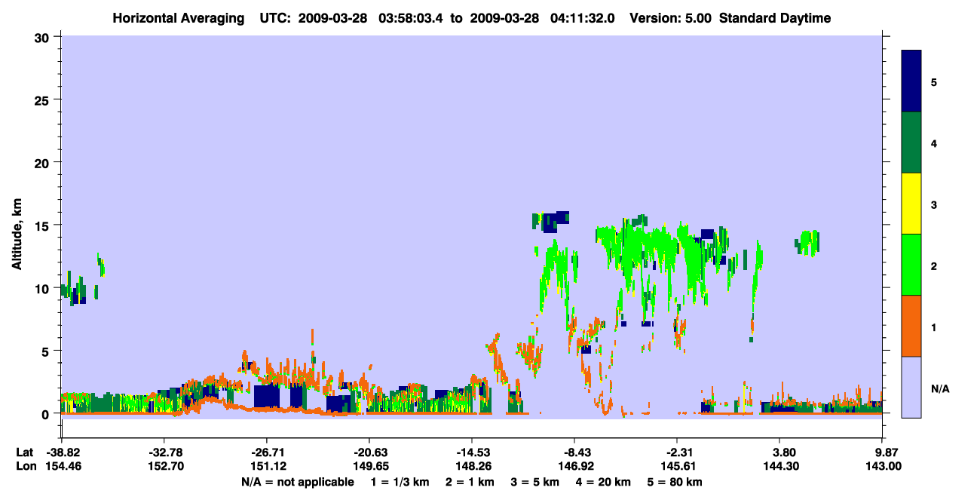Click the altitude tick label 25
Screen dimensions: 980x503
44,100
